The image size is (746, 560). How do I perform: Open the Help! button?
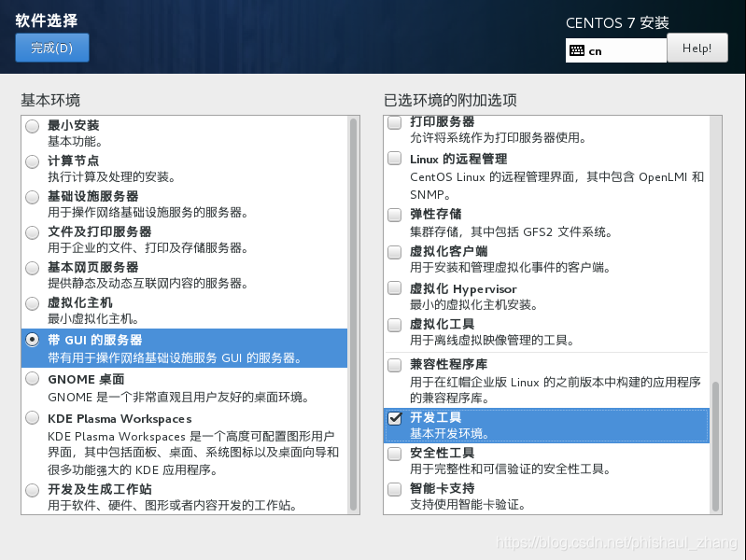pos(697,48)
